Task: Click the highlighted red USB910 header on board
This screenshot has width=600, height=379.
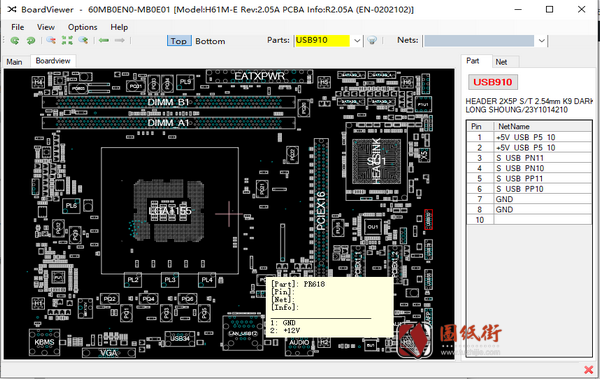Action: [429, 219]
